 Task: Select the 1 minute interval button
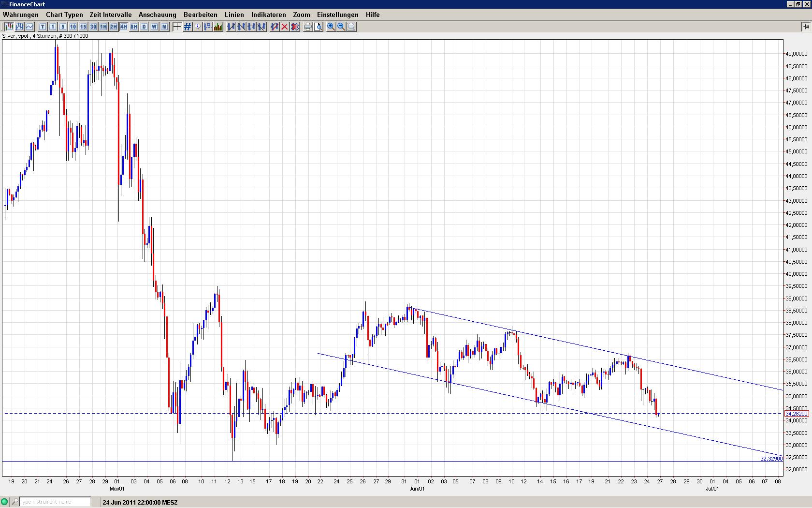(x=53, y=27)
